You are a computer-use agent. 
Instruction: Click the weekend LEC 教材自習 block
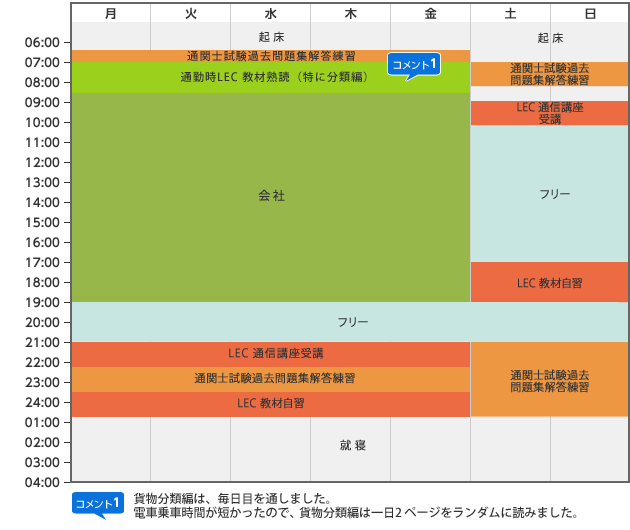coord(549,282)
